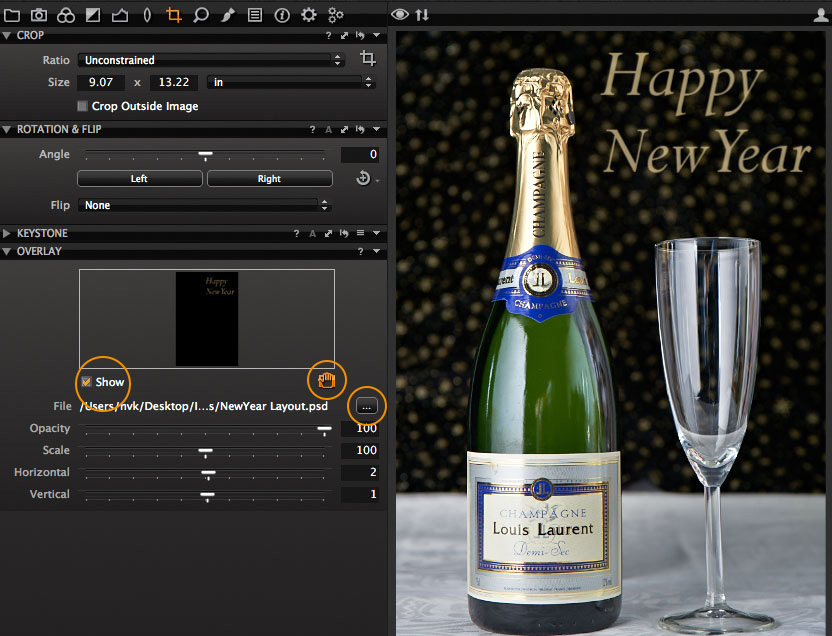832x636 pixels.
Task: Open the multi-gear Batch tool tab
Action: tap(336, 15)
